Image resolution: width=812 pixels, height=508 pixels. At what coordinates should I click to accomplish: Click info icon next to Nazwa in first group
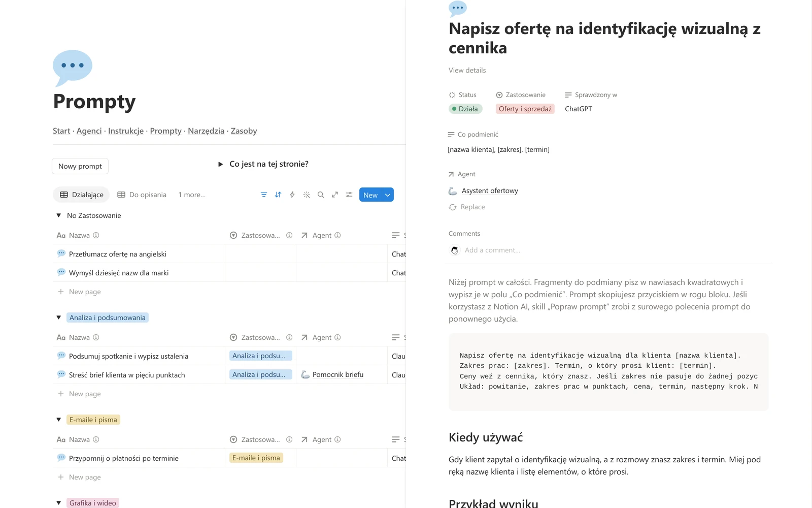pyautogui.click(x=96, y=235)
